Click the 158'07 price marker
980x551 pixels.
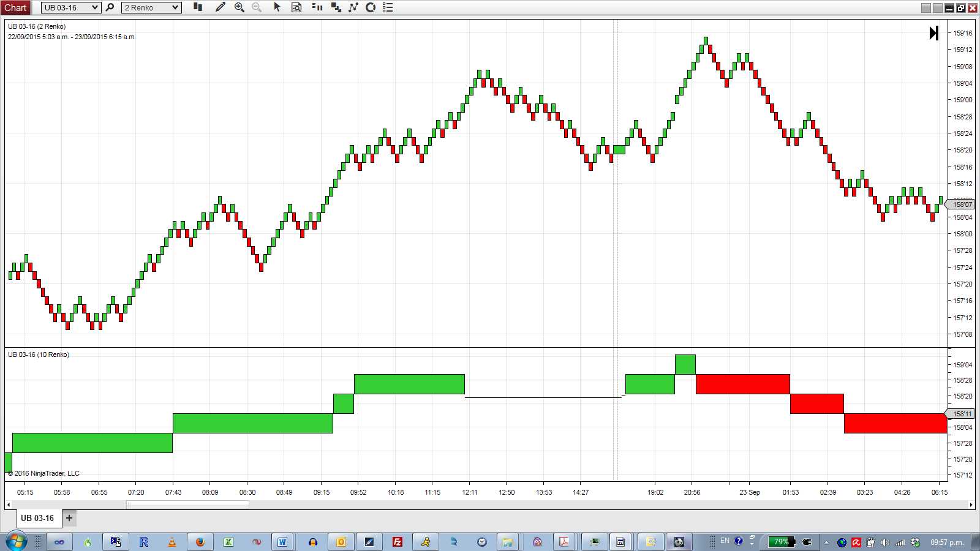point(961,204)
